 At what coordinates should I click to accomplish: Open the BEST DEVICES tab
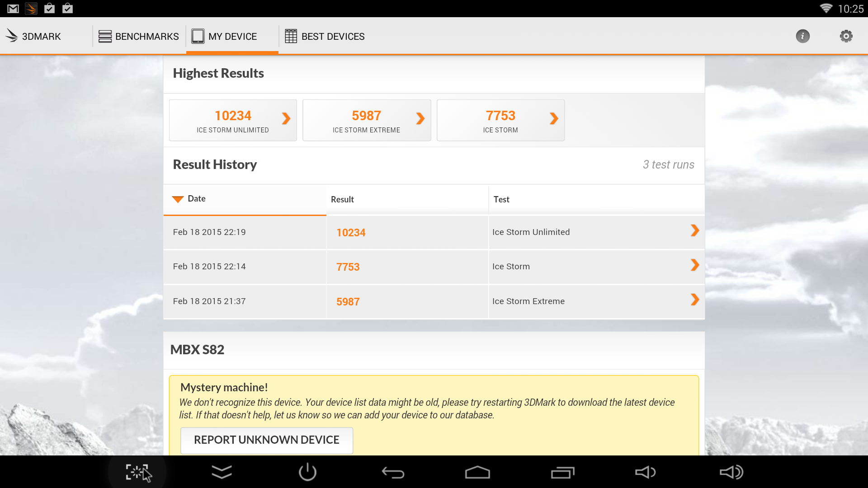325,36
